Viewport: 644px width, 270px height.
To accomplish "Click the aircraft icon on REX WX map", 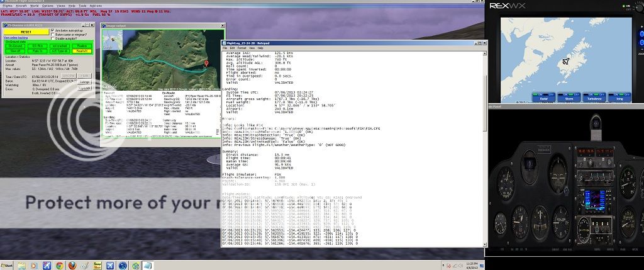I will pos(566,62).
